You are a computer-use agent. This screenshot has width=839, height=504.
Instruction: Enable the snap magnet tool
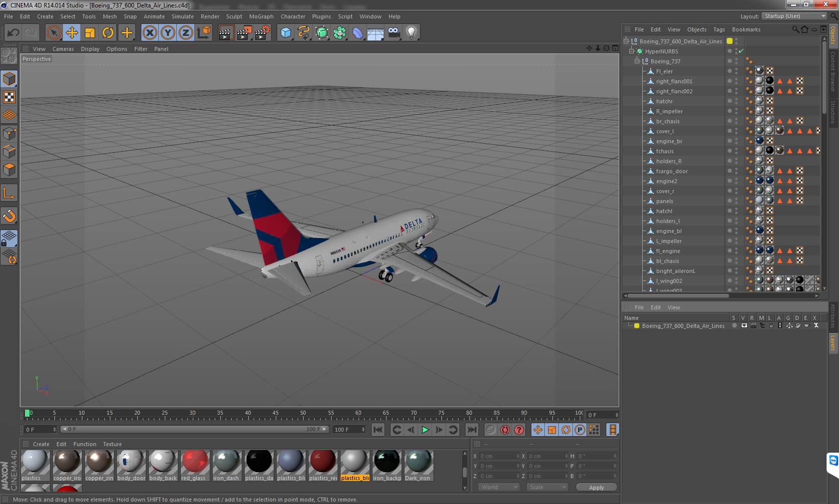[9, 216]
